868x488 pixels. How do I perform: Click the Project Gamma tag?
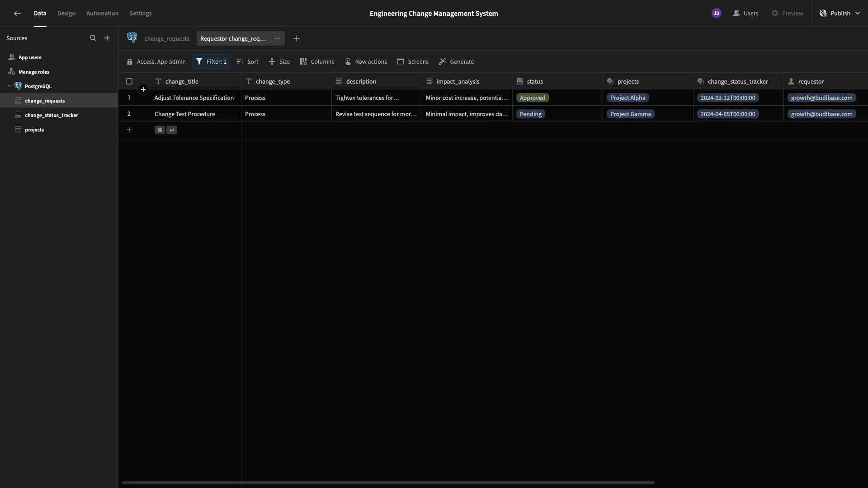(631, 114)
